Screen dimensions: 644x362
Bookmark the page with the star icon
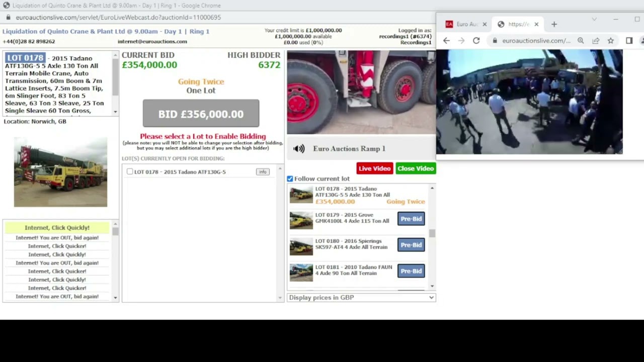click(610, 41)
